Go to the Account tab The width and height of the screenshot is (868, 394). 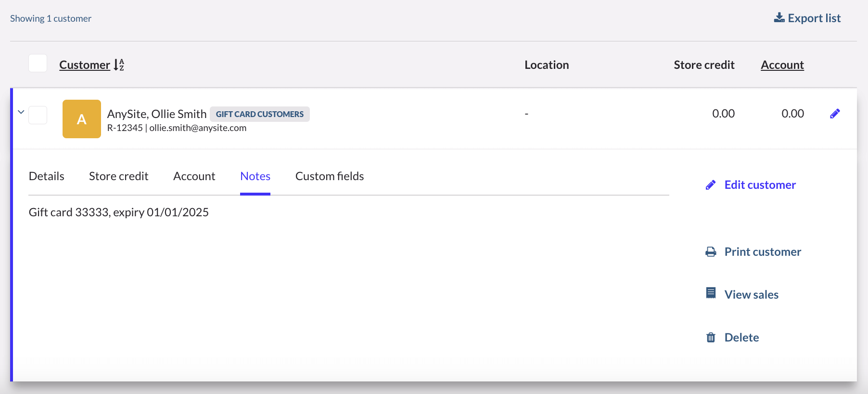point(194,176)
